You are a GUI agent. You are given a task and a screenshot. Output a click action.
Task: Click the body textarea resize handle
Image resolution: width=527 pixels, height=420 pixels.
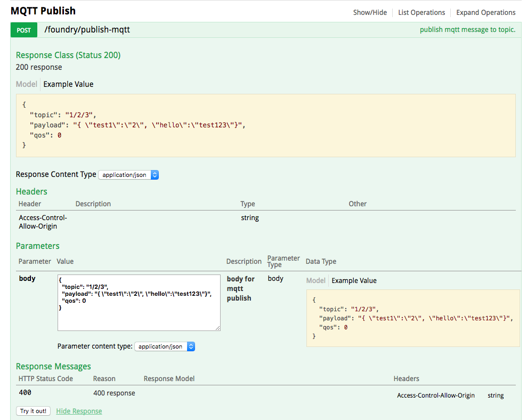point(218,328)
